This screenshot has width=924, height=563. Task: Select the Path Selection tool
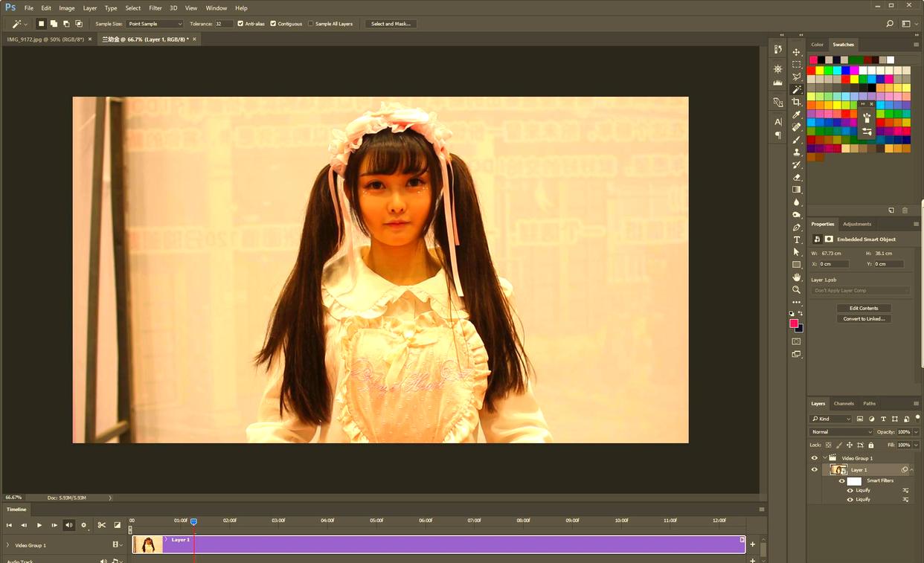coord(796,252)
